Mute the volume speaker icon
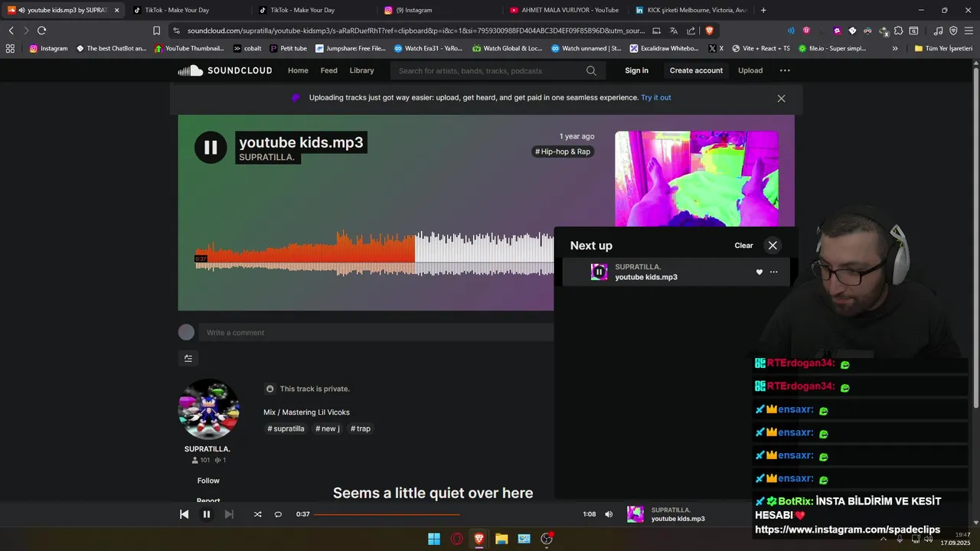Viewport: 980px width, 551px height. (x=609, y=514)
